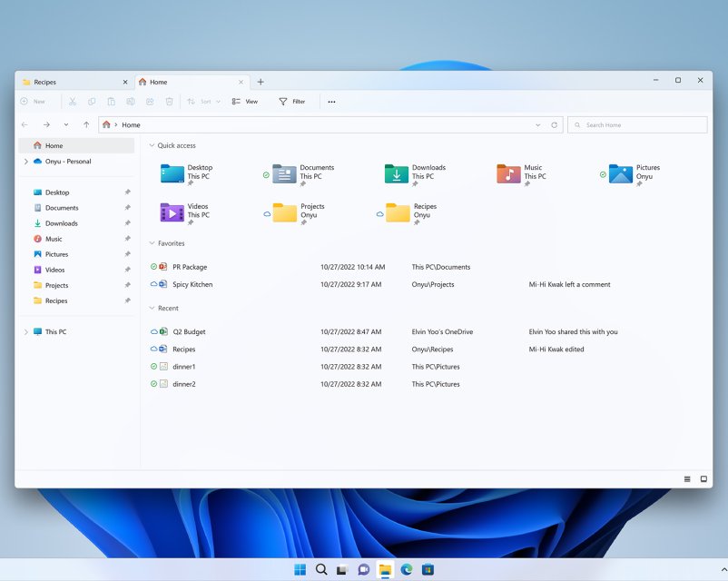Collapse the Quick access section

(x=152, y=145)
